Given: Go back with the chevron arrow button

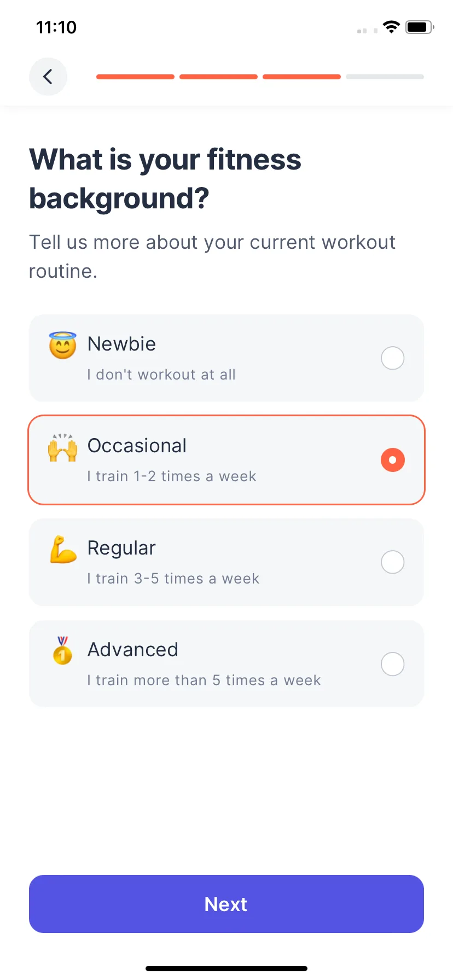Looking at the screenshot, I should point(48,77).
